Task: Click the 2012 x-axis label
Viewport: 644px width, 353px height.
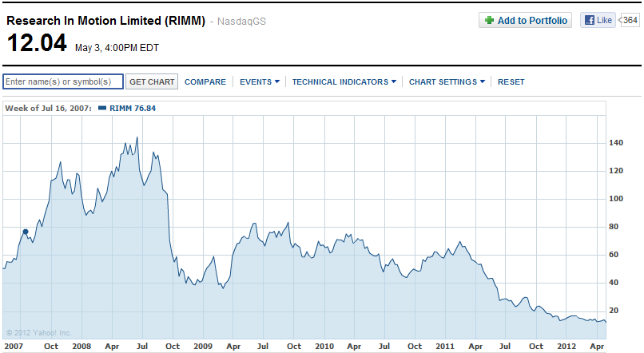Action: click(566, 346)
